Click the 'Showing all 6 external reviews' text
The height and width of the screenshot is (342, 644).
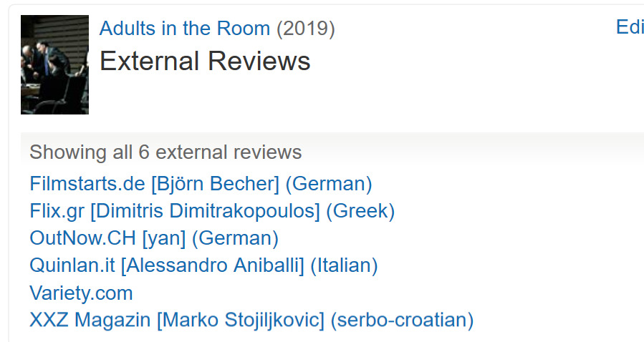165,152
